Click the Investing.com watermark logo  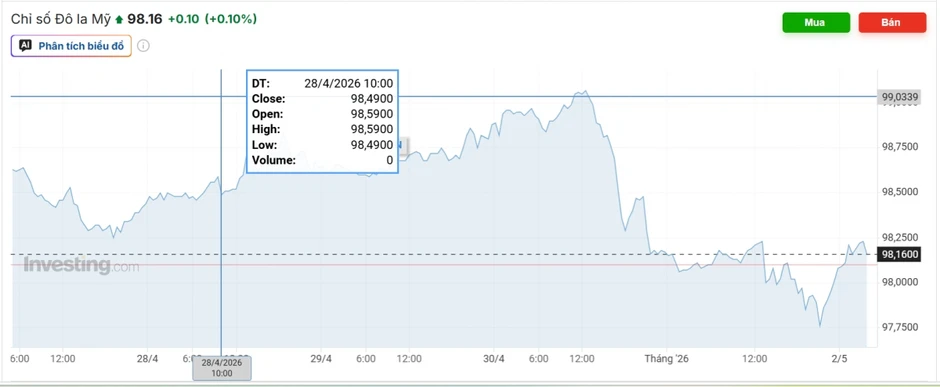pyautogui.click(x=81, y=265)
